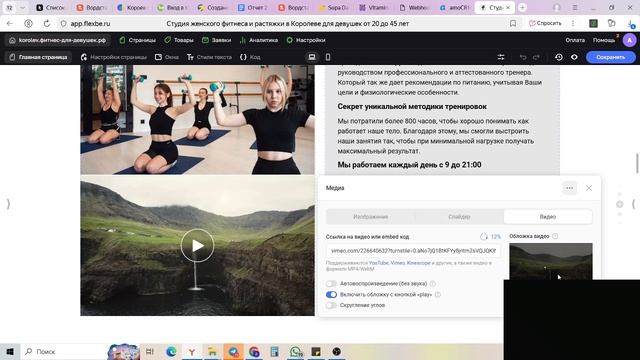Click the Спросить assistant button
Screen dimensions: 640x360
tap(545, 24)
